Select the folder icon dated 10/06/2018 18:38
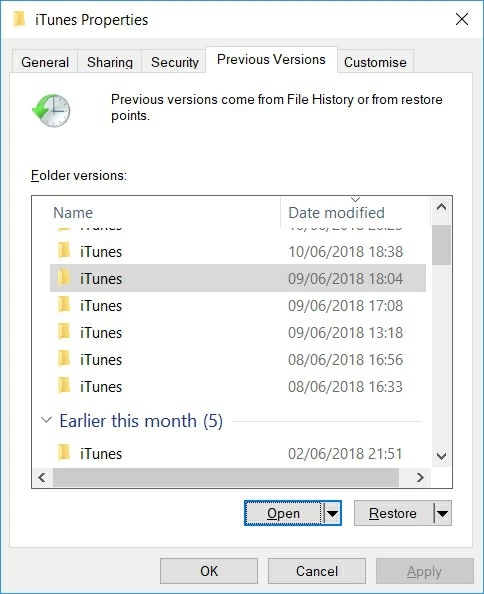This screenshot has height=594, width=484. pos(64,251)
